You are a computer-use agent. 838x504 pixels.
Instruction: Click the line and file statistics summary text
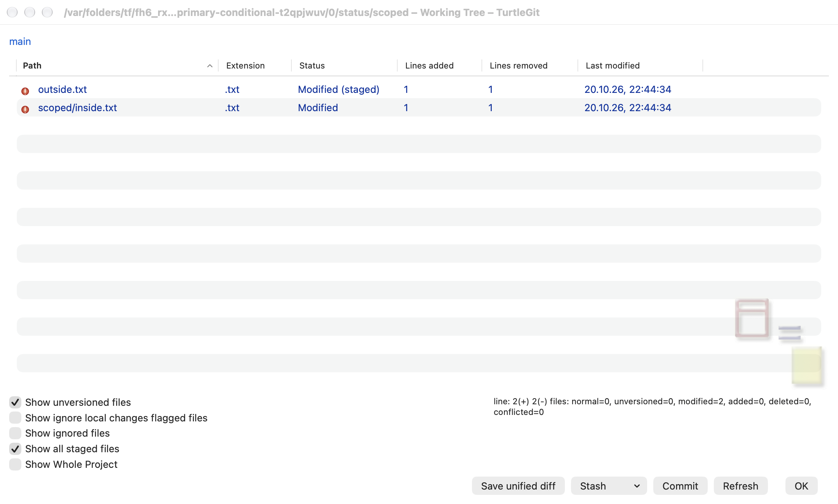652,407
